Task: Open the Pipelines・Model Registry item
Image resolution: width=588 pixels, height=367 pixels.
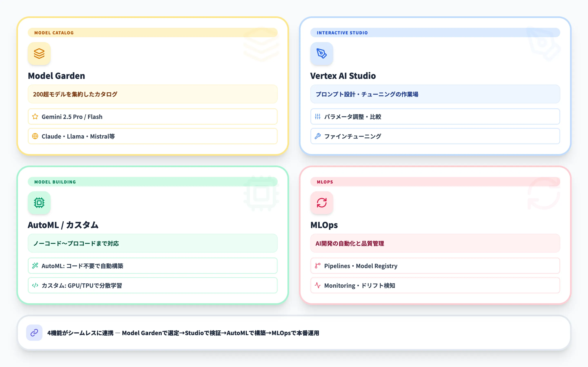Action: 361,266
